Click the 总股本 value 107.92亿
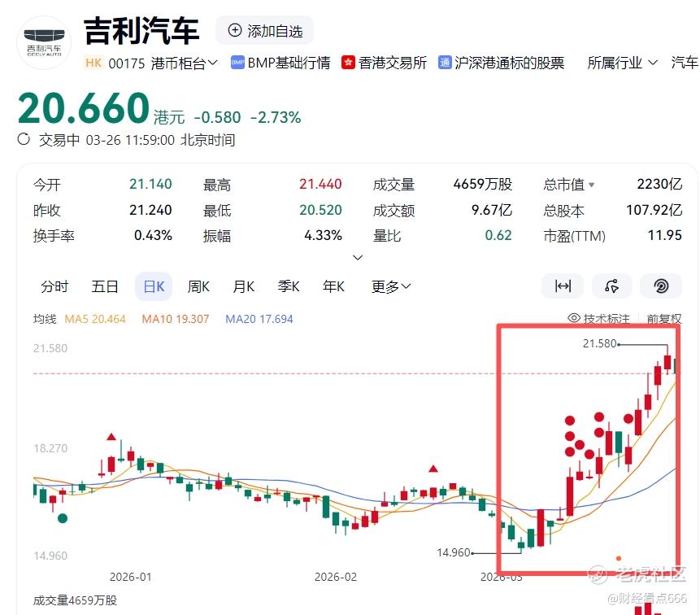Image resolution: width=700 pixels, height=615 pixels. pos(654,210)
